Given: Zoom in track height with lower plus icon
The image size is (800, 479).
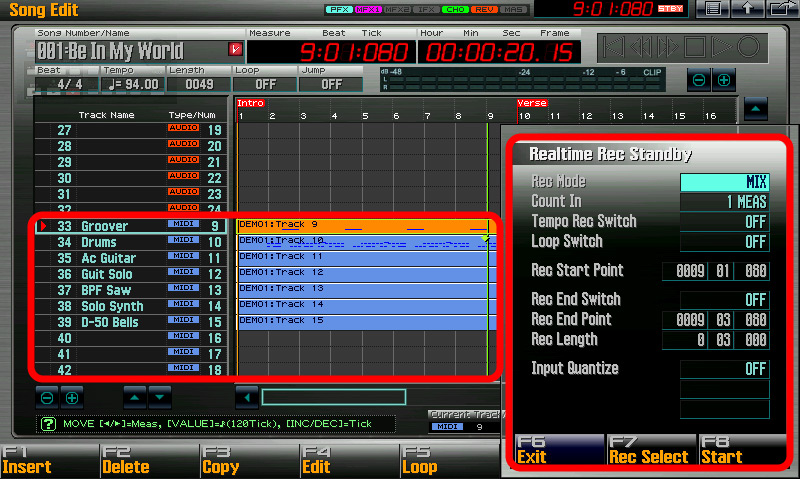Looking at the screenshot, I should pyautogui.click(x=72, y=398).
